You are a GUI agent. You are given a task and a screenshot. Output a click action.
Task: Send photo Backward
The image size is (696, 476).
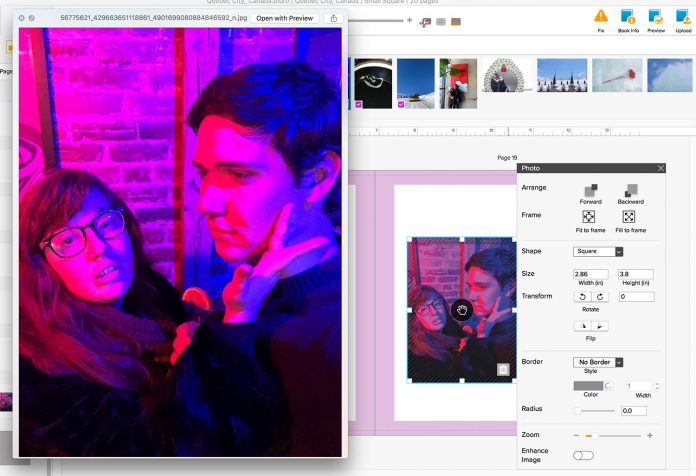point(631,190)
